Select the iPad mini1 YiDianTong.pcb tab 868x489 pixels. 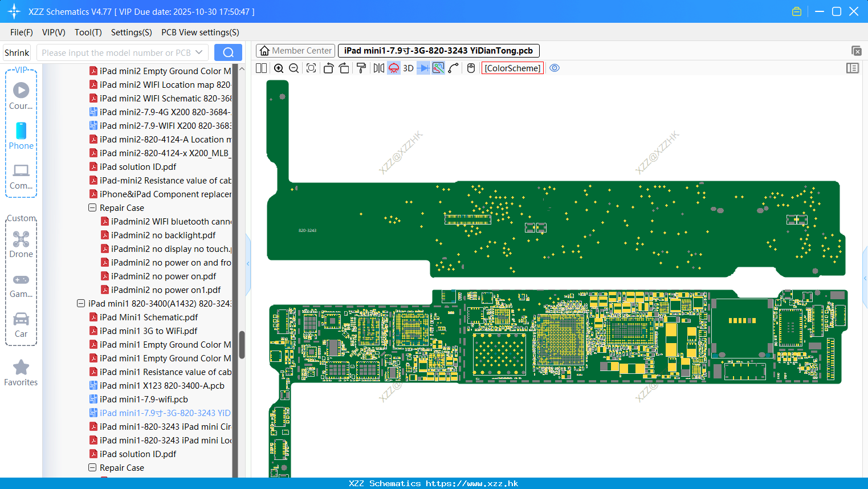coord(438,51)
